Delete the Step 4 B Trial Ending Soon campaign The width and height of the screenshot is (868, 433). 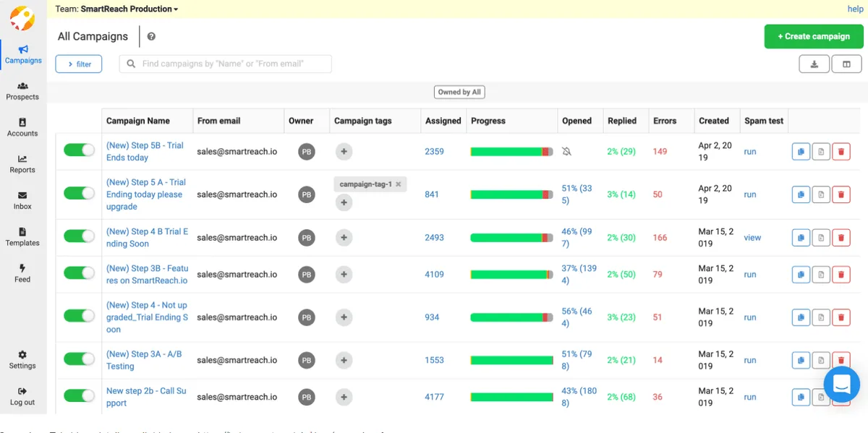[841, 237]
